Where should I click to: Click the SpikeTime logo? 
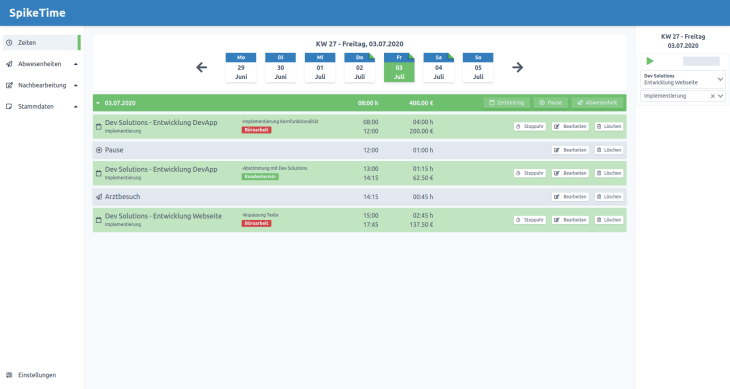pos(37,13)
